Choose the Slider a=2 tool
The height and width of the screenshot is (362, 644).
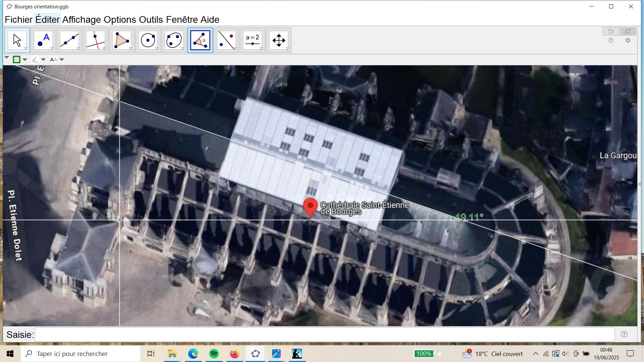253,40
